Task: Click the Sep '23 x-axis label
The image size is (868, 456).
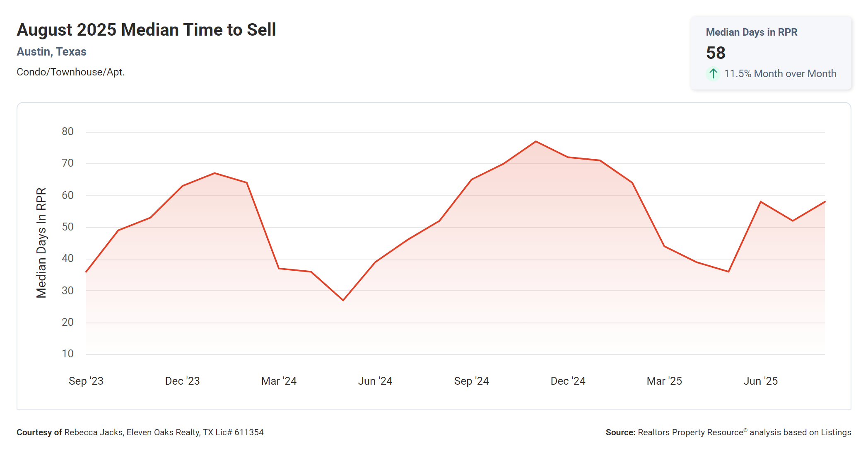Action: click(86, 381)
